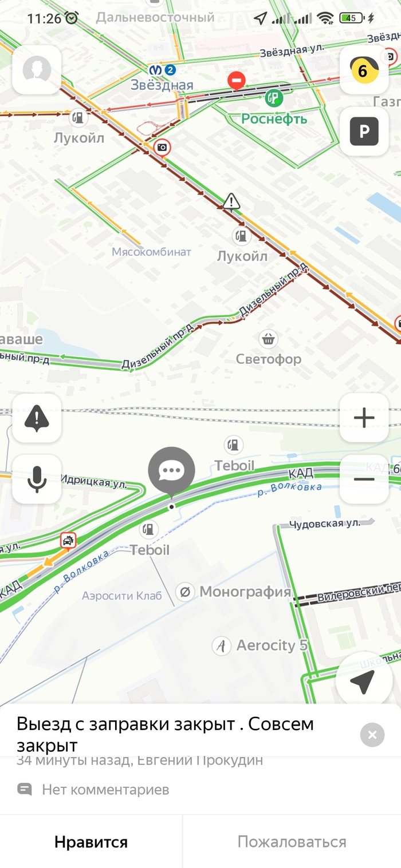Report a road event with warning button
The width and height of the screenshot is (401, 868).
coord(37,418)
